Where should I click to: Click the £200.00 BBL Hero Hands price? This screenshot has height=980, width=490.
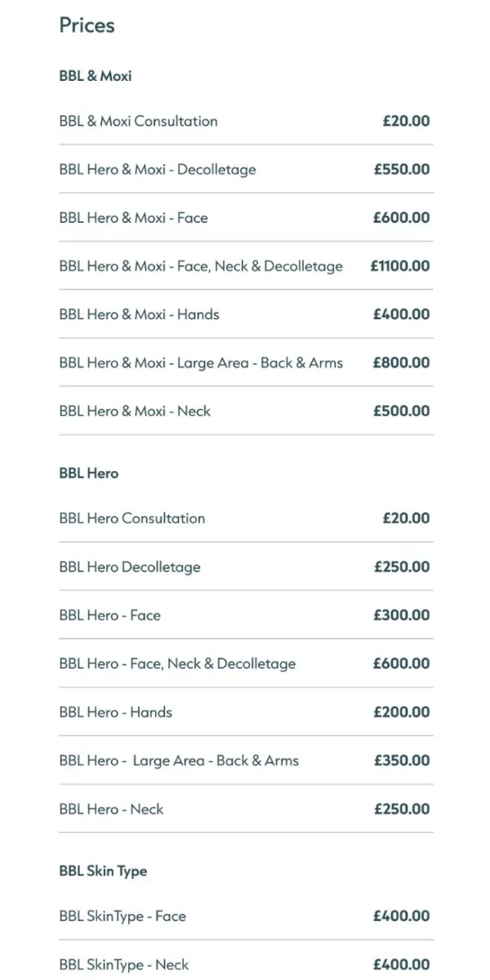[401, 712]
